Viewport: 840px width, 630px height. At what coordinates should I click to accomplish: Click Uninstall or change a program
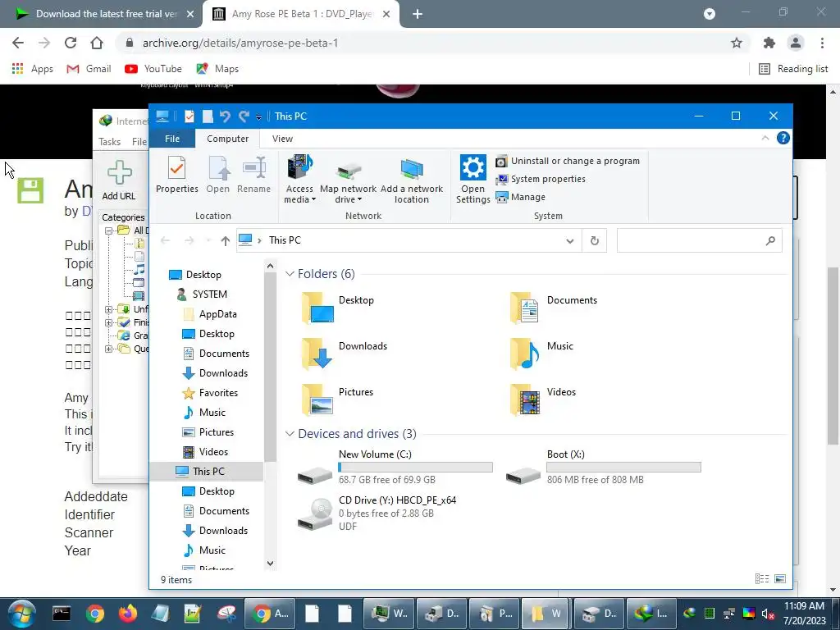pyautogui.click(x=568, y=161)
